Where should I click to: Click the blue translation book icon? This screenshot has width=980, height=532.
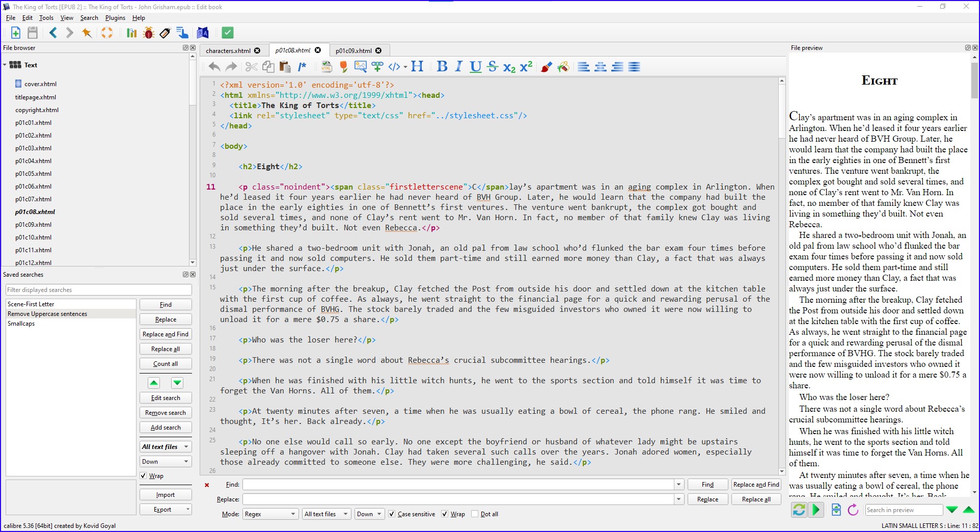pyautogui.click(x=203, y=33)
